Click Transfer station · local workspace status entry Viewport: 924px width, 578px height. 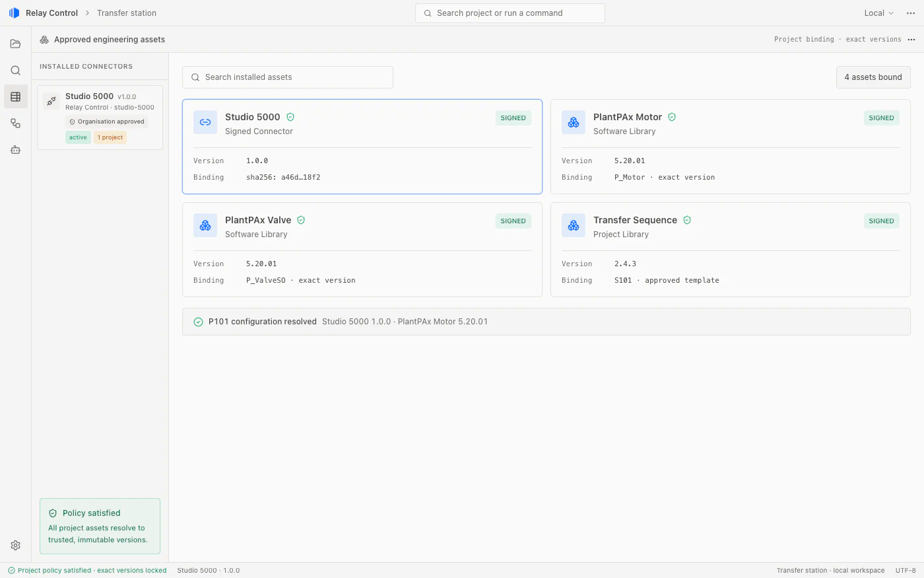click(x=830, y=571)
